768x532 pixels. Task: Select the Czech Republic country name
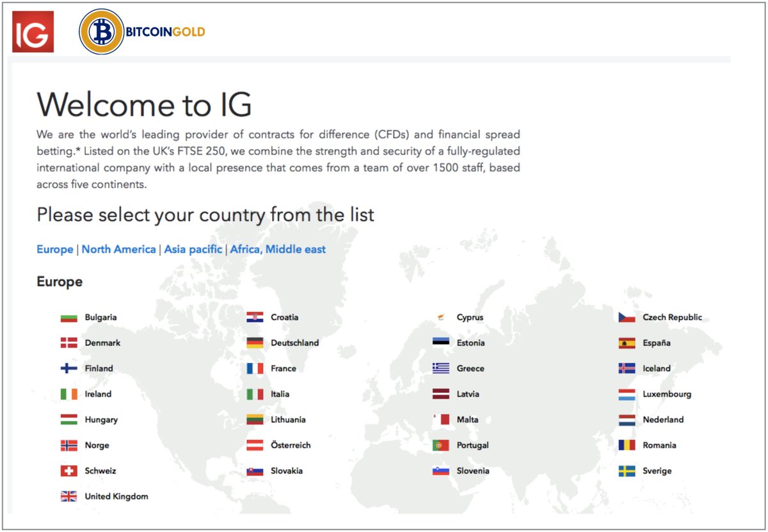[x=673, y=318]
